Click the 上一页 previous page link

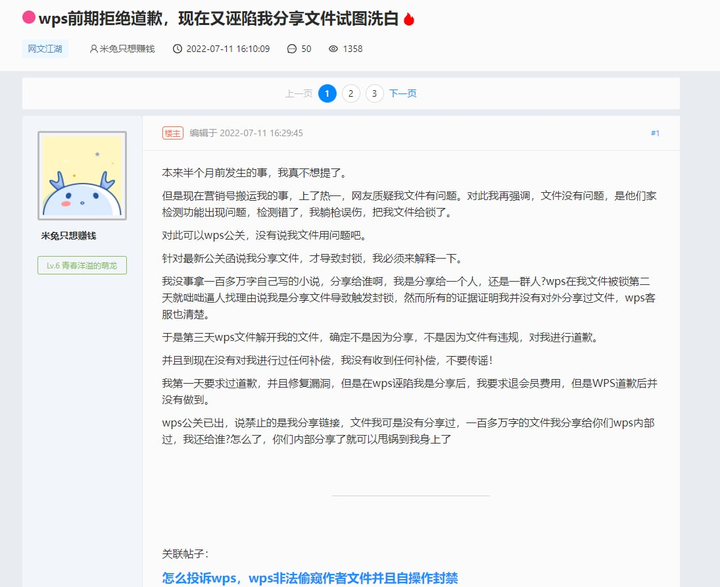[x=299, y=94]
